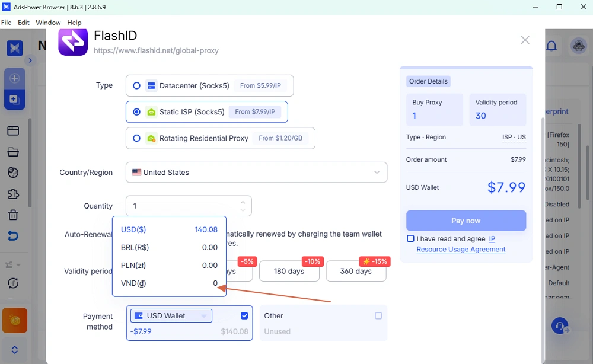Choose VND(₫) wallet from the list
The width and height of the screenshot is (593, 364).
(x=169, y=283)
